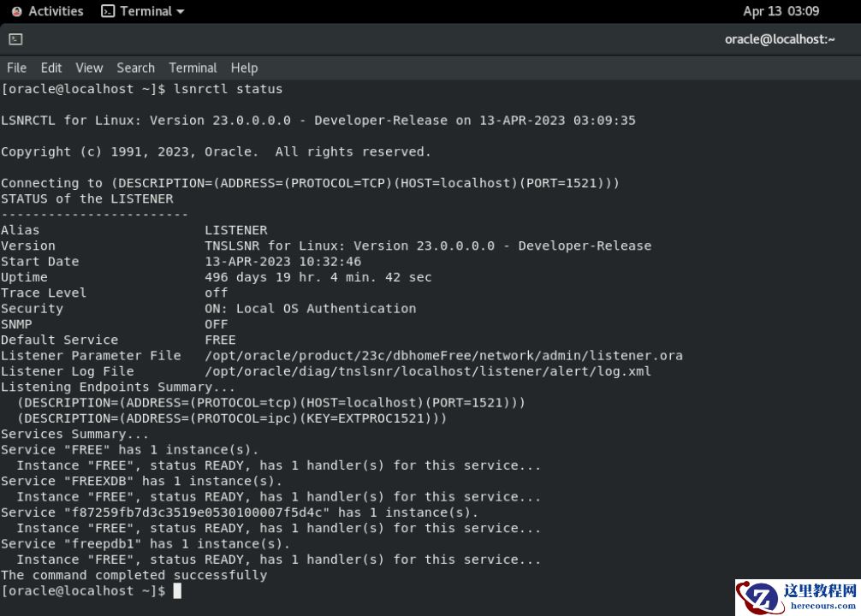Click the LSNRCTL for Linux version line
The width and height of the screenshot is (861, 616).
tap(318, 121)
